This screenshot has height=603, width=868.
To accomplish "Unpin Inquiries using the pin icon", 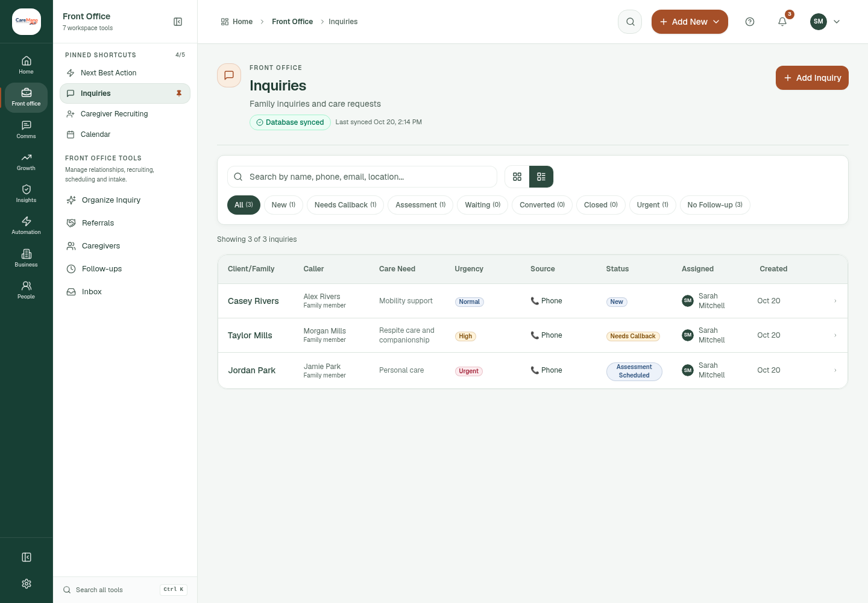I will tap(179, 93).
